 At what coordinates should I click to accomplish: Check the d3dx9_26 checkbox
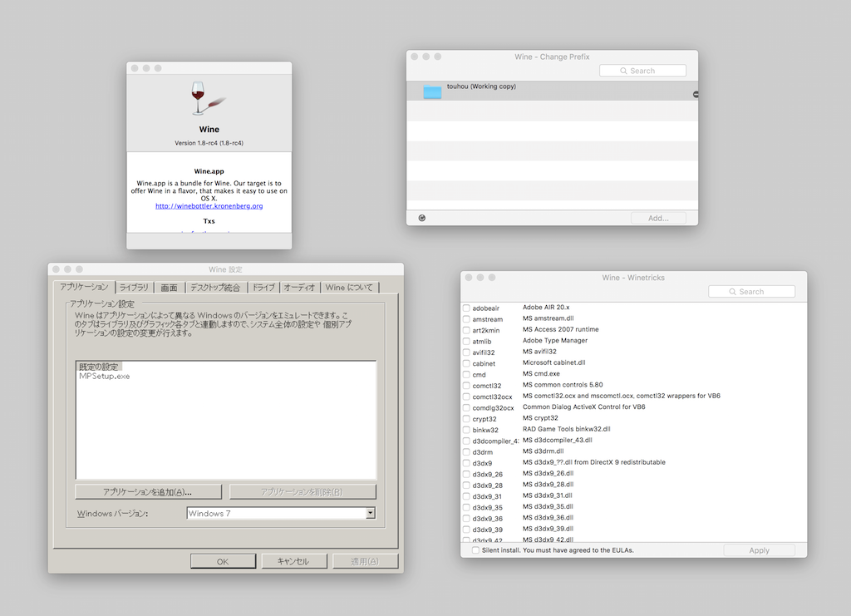[466, 474]
